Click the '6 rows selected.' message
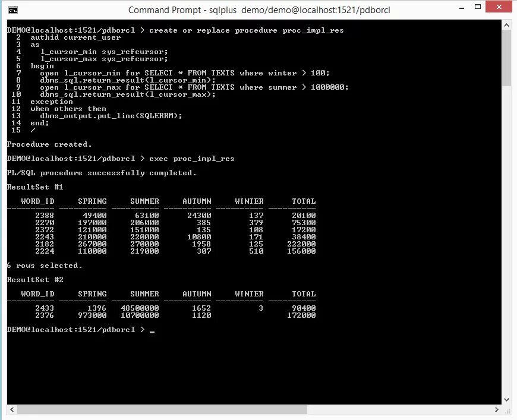 click(x=45, y=266)
